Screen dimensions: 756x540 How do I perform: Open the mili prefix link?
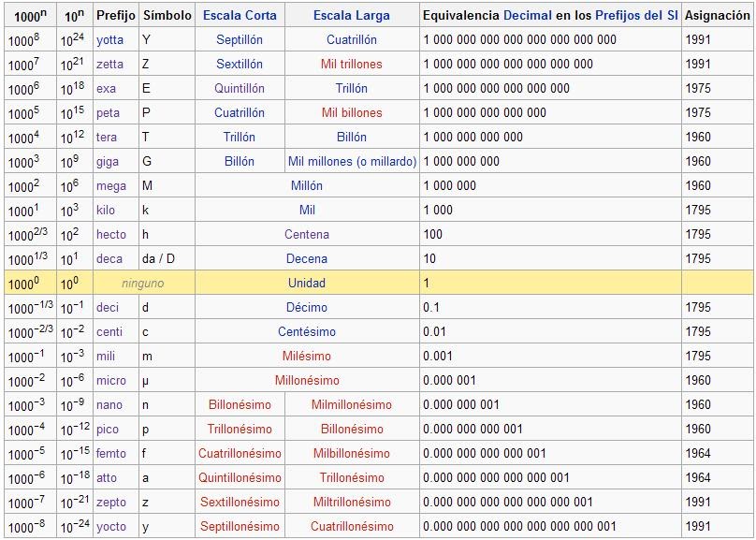pyautogui.click(x=106, y=356)
